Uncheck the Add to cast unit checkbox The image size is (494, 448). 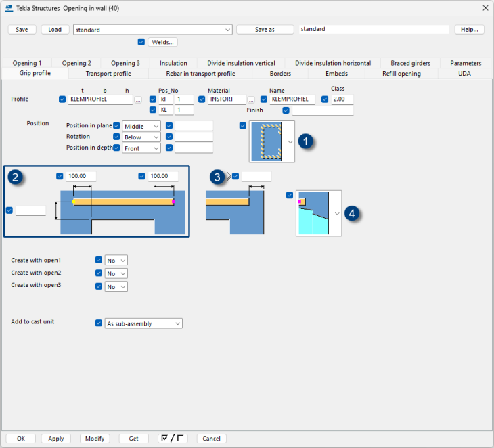[99, 323]
